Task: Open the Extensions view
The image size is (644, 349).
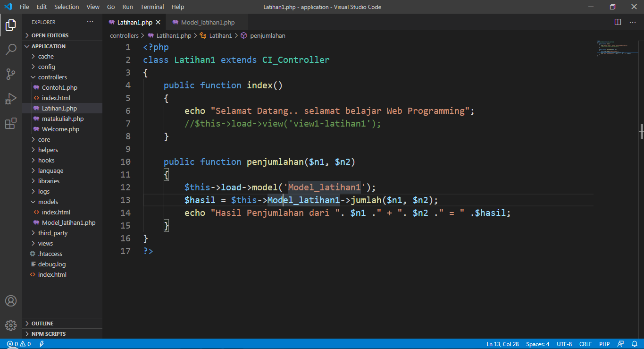Action: point(11,123)
